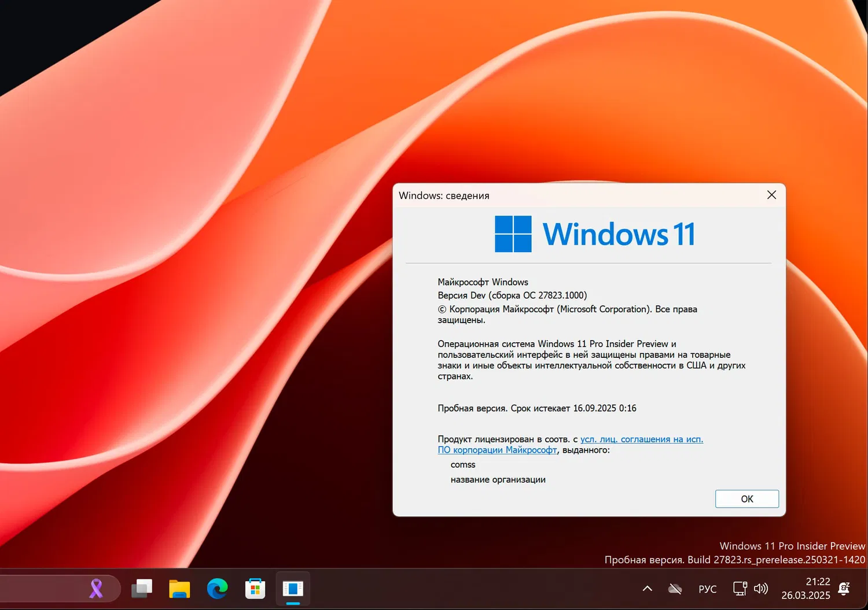Open Microsoft Edge from the taskbar
The height and width of the screenshot is (610, 868).
point(217,588)
